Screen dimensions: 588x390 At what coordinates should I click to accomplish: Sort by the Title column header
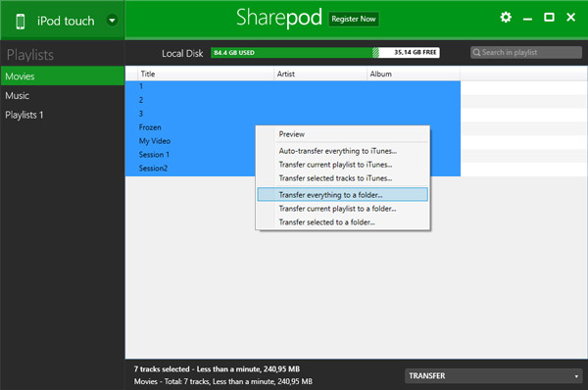[x=206, y=73]
